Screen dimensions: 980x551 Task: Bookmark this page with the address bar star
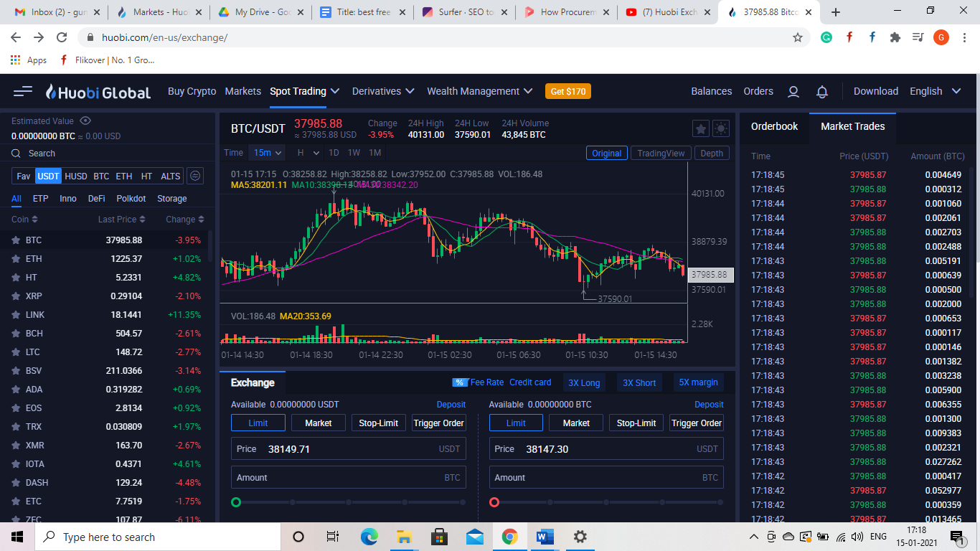(x=797, y=37)
